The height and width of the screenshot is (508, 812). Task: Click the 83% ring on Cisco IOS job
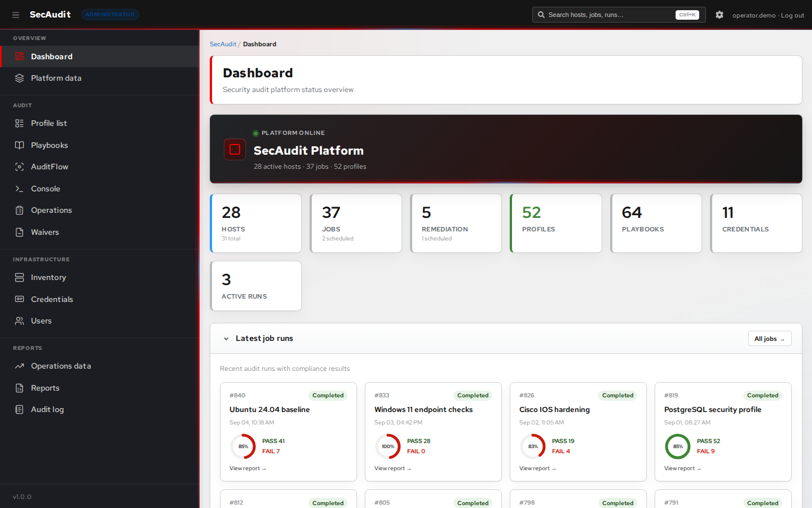(x=533, y=446)
